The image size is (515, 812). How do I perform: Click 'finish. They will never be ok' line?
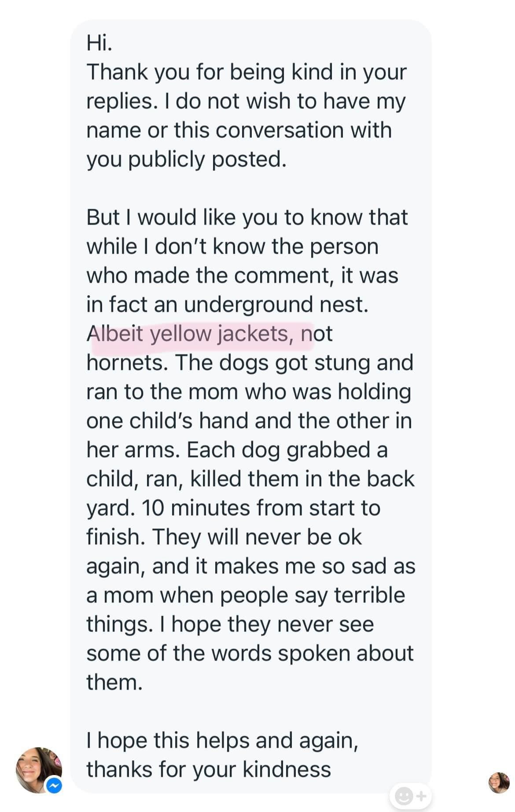224,537
